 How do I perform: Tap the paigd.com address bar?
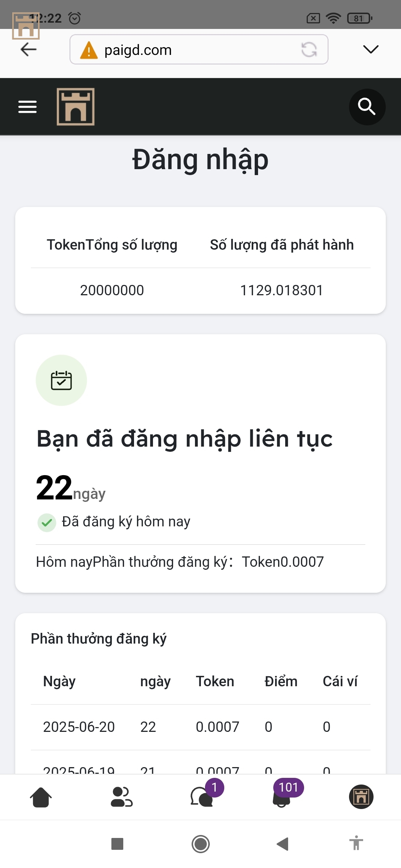pos(199,49)
